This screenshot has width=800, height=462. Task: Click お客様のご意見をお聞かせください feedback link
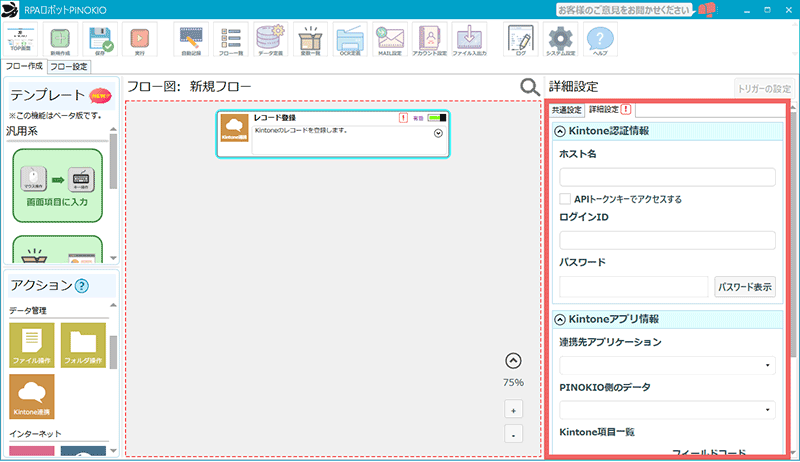624,10
